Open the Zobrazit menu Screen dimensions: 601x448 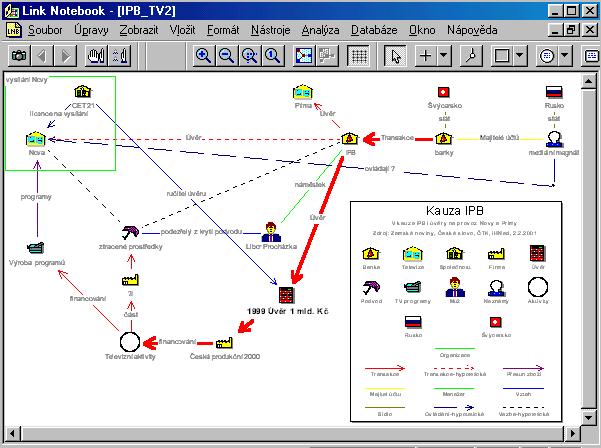coord(139,30)
